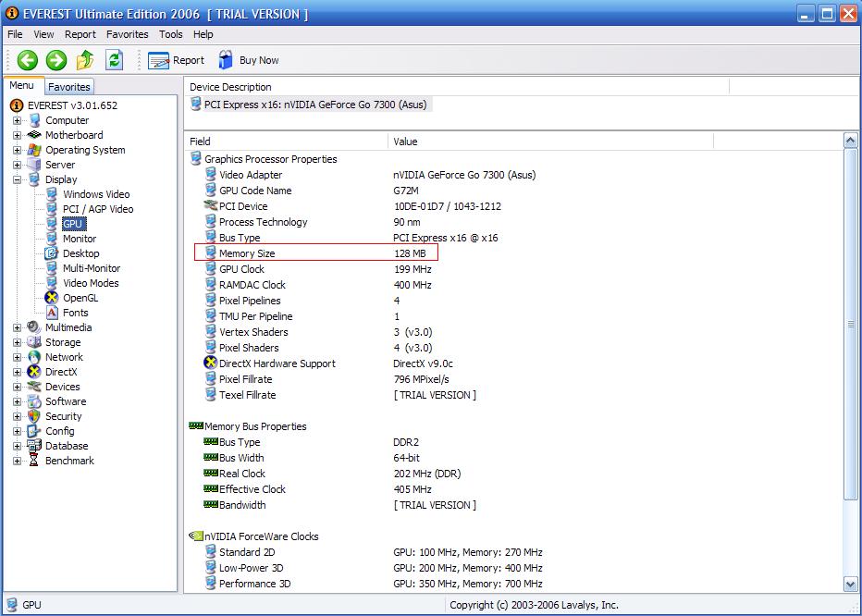This screenshot has height=616, width=862.
Task: Click the Benchmark hourglass icon
Action: (34, 461)
